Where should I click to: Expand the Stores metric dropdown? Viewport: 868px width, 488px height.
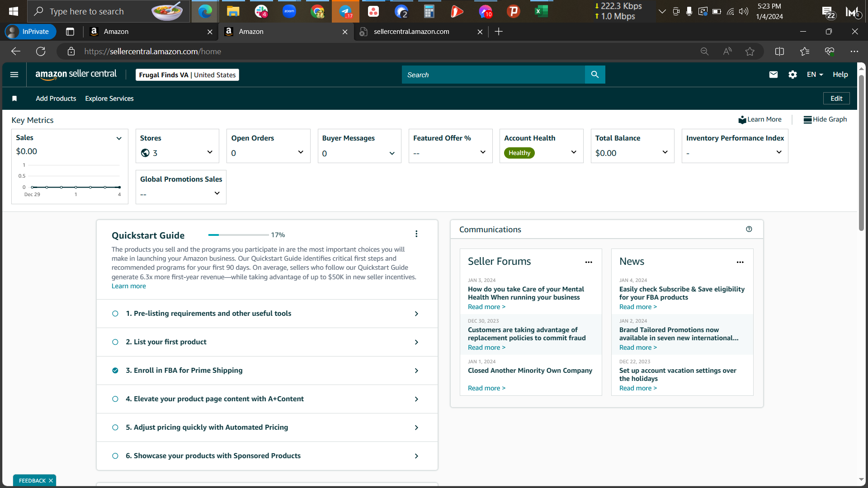[210, 152]
